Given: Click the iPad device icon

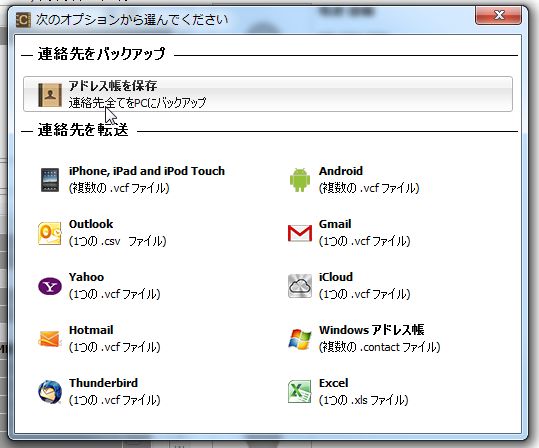Looking at the screenshot, I should pyautogui.click(x=50, y=179).
